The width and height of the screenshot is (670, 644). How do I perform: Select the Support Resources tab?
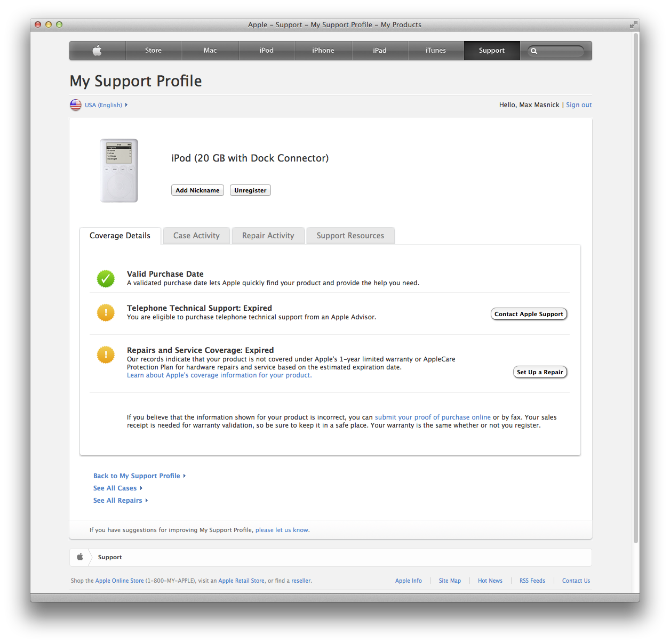pos(350,236)
